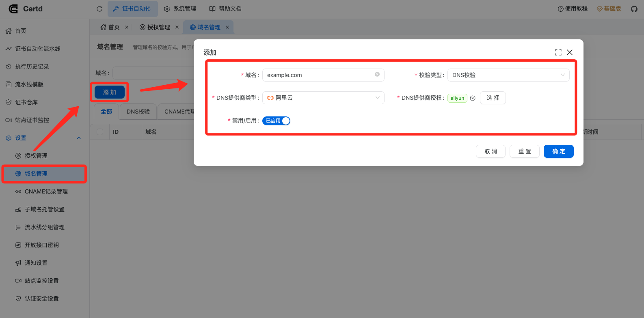This screenshot has width=644, height=318.
Task: Click the 选择 authorization button
Action: tap(493, 98)
